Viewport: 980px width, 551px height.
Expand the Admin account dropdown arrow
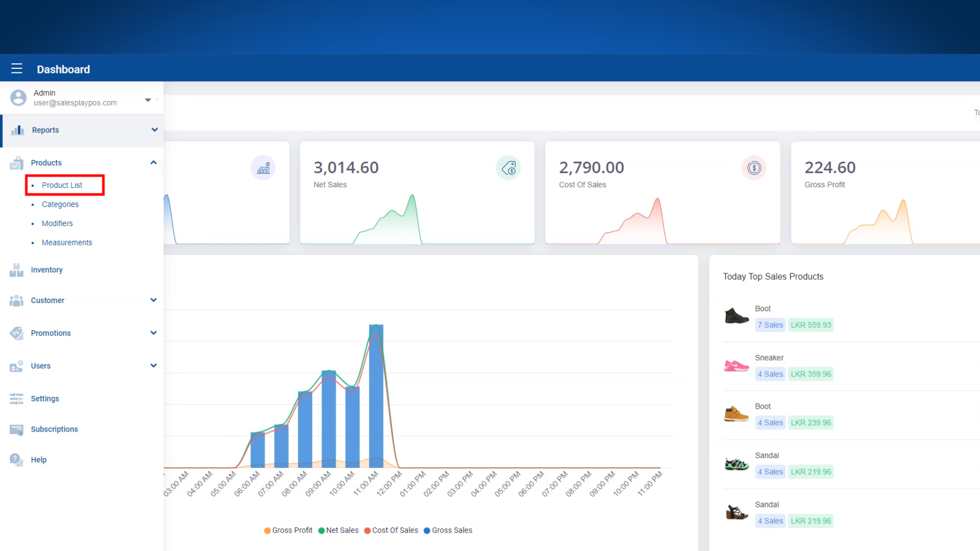click(x=148, y=100)
